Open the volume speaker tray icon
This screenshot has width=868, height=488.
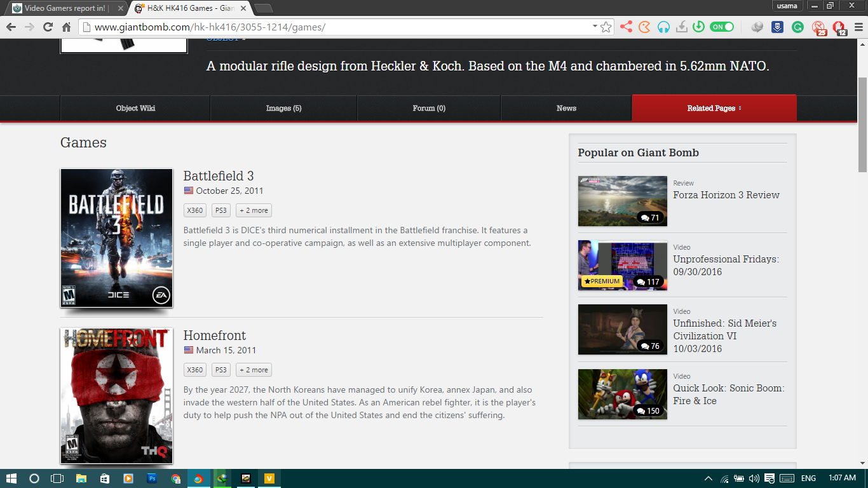pos(754,478)
